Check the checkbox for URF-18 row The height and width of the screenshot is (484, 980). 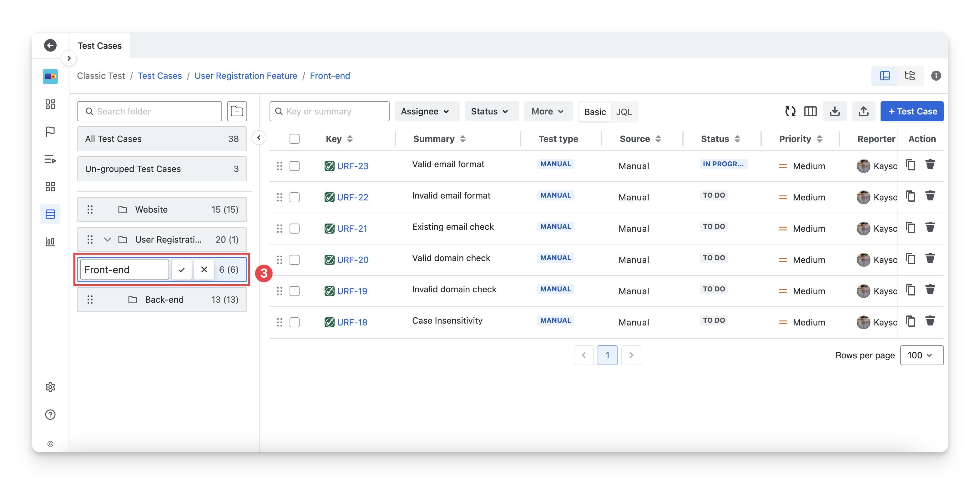pyautogui.click(x=295, y=322)
